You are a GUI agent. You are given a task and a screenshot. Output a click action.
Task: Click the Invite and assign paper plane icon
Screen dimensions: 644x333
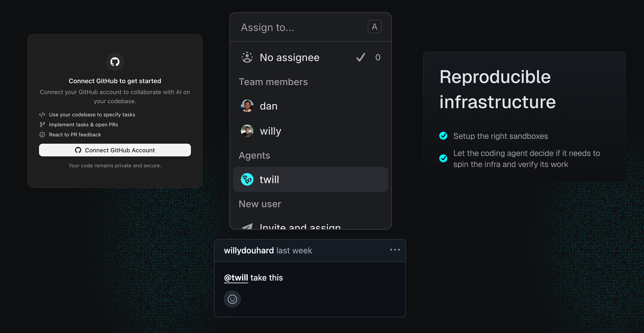[247, 226]
